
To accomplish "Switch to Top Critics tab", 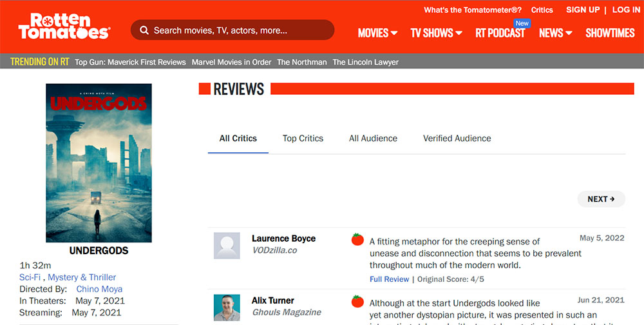I will [x=303, y=139].
